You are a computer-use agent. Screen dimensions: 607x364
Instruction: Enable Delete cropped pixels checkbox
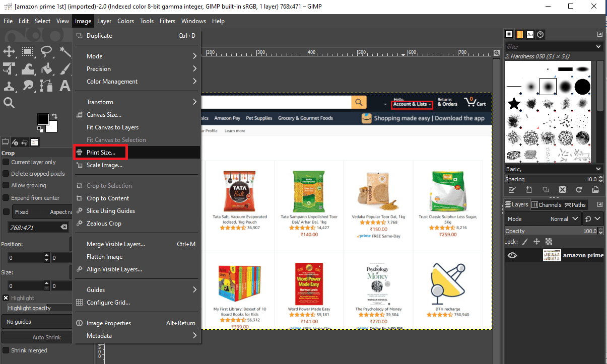6,174
